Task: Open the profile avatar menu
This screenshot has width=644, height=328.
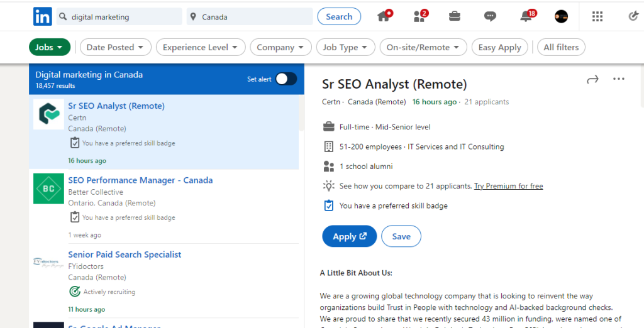Action: 562,16
